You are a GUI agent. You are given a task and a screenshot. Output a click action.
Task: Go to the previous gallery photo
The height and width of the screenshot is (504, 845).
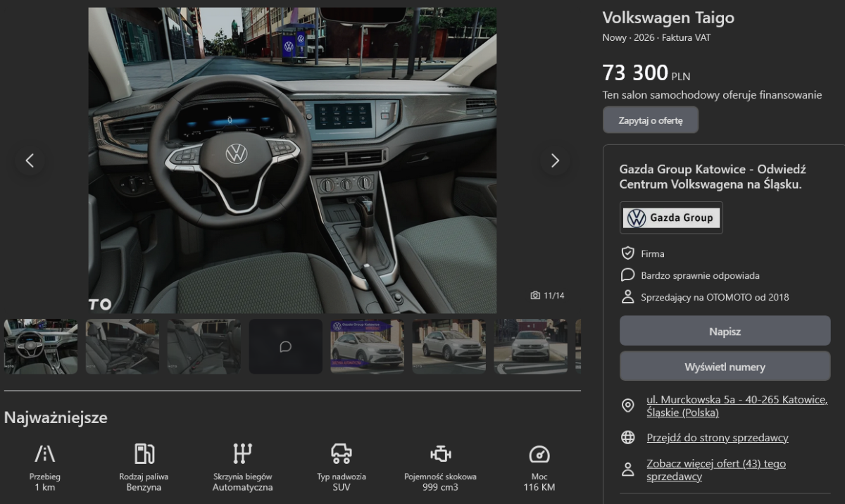click(30, 160)
